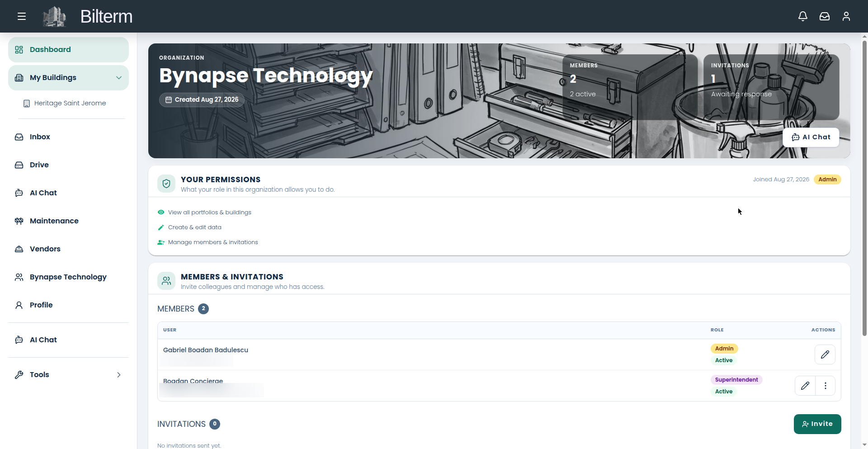Image resolution: width=868 pixels, height=449 pixels.
Task: Click Create & edit data text
Action: [195, 227]
